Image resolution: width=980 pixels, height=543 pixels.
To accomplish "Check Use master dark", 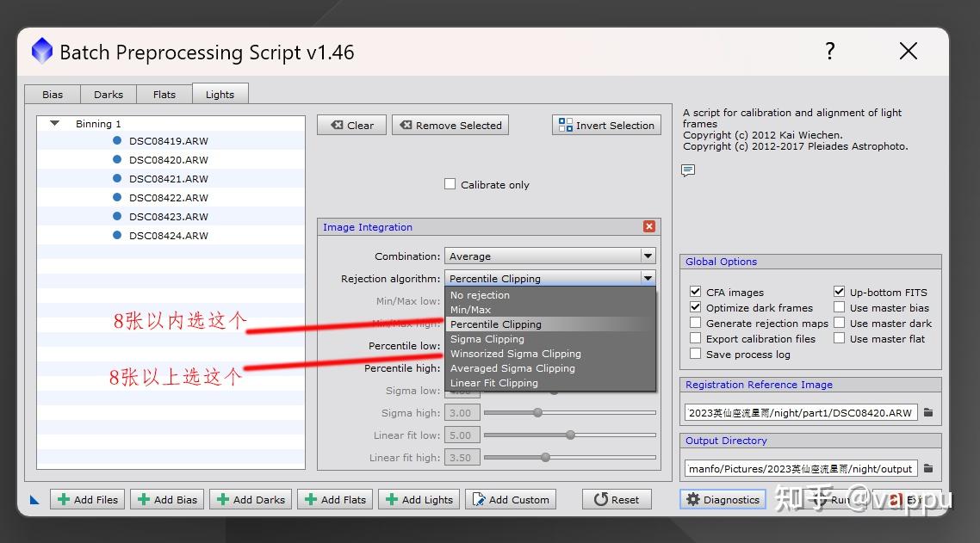I will (x=839, y=323).
